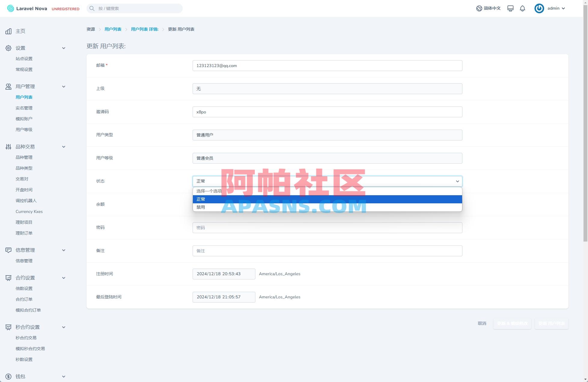The height and width of the screenshot is (382, 588).
Task: Click the 钱包 wallet icon
Action: click(8, 376)
